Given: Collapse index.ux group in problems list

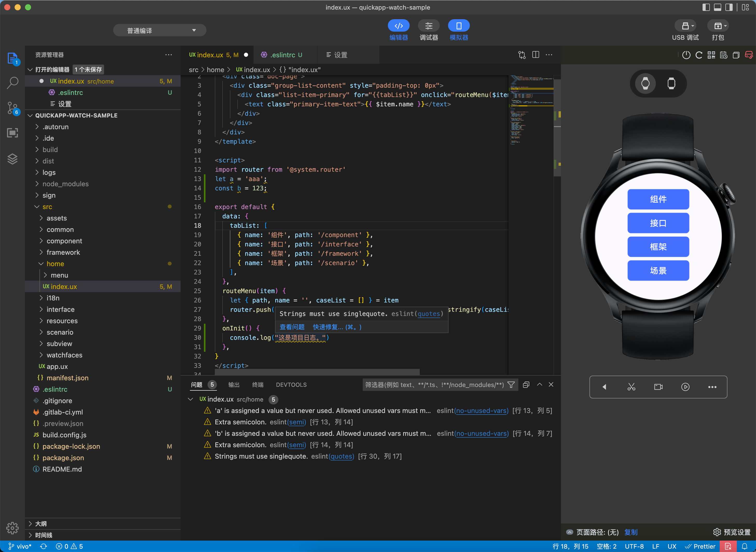Looking at the screenshot, I should pos(190,399).
